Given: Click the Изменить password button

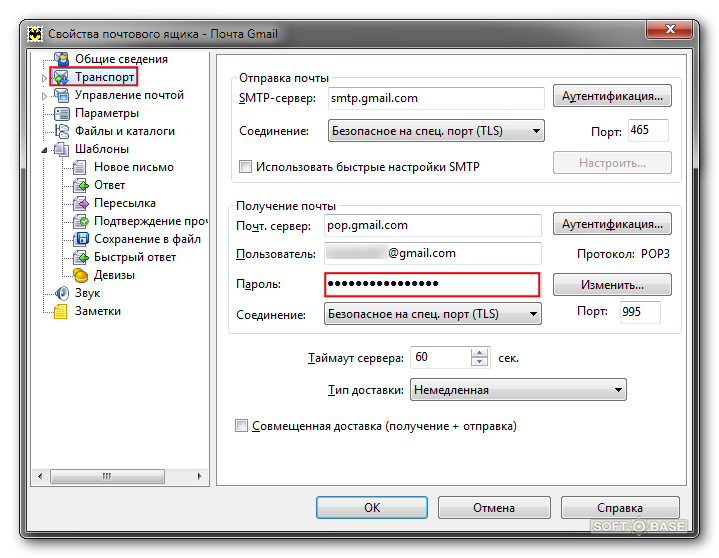Looking at the screenshot, I should point(612,285).
